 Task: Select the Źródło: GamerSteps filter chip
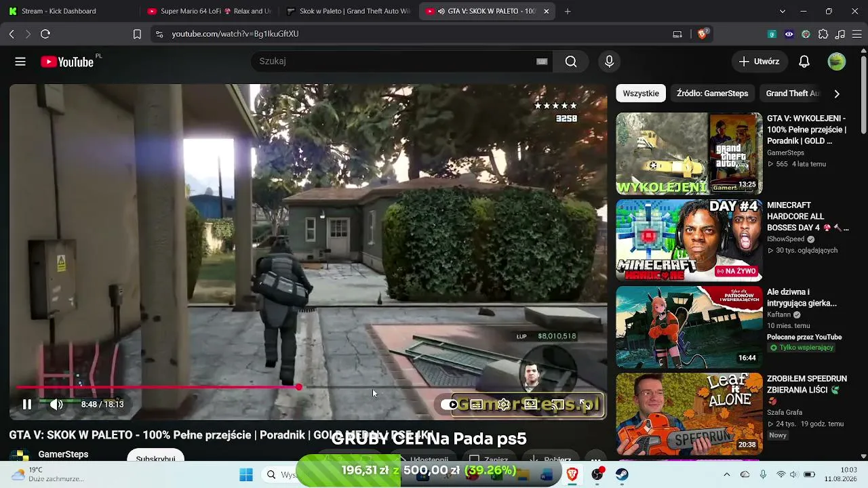coord(712,94)
